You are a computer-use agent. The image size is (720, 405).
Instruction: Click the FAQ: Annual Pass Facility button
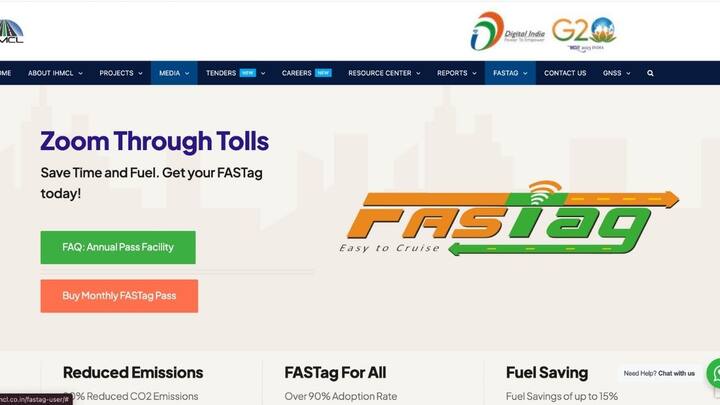118,248
